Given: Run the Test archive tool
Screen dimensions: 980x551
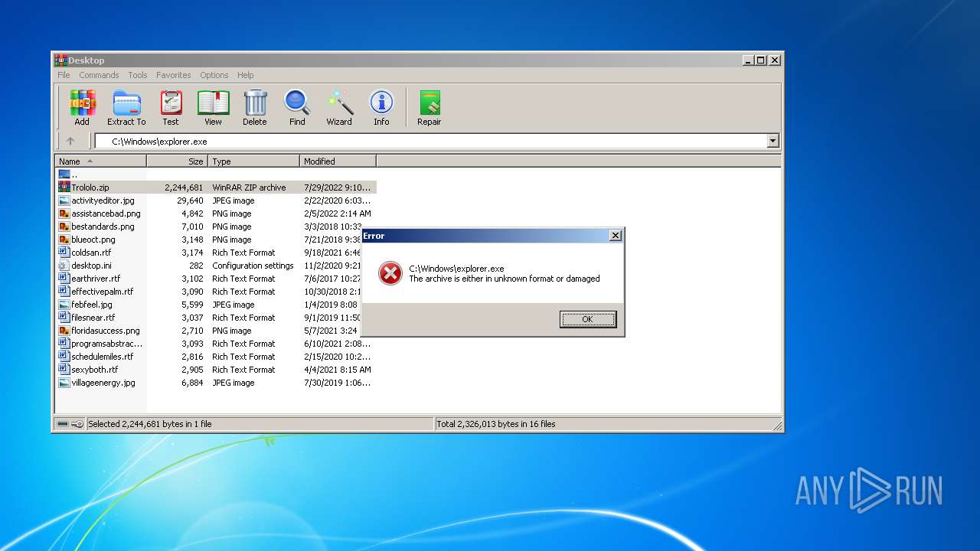Looking at the screenshot, I should (171, 107).
